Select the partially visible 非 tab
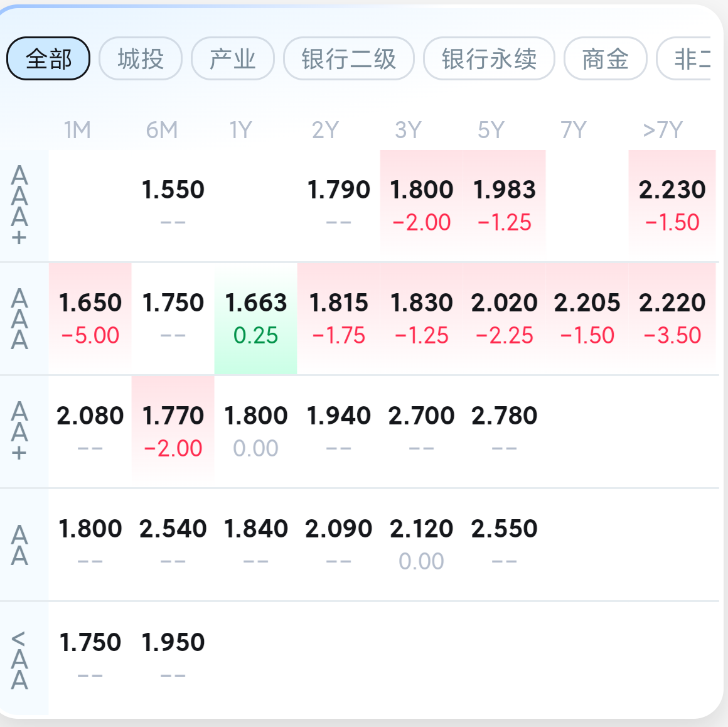Viewport: 728px width, 727px height. click(x=684, y=58)
